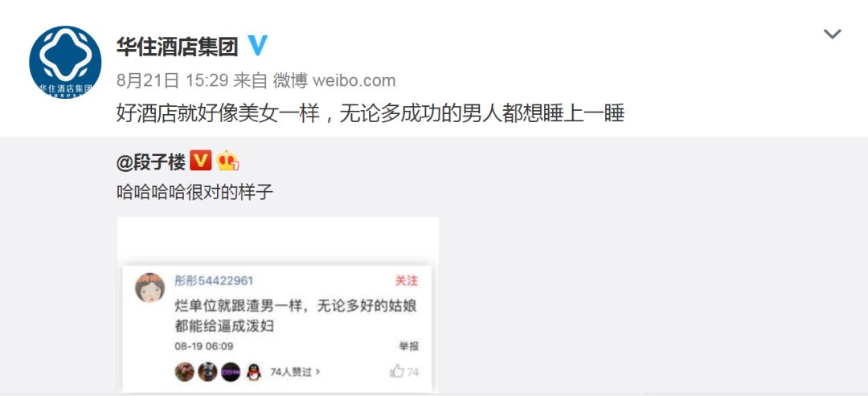Click the QQ penguin liker avatar
This screenshot has height=396, width=868.
(253, 372)
